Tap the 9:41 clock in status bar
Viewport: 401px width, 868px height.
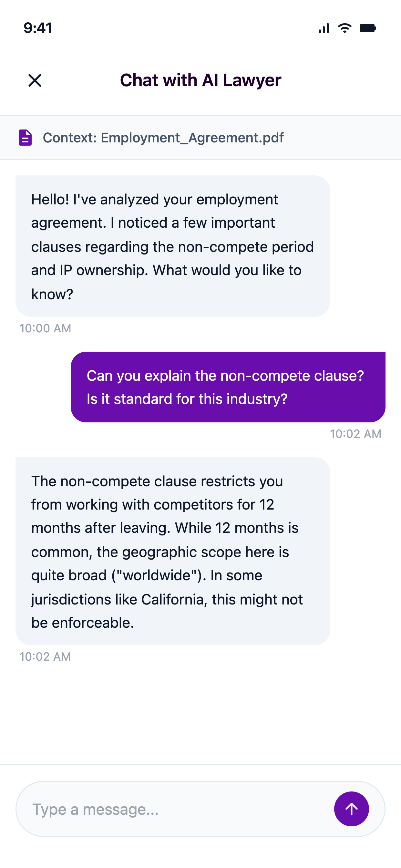pos(38,28)
